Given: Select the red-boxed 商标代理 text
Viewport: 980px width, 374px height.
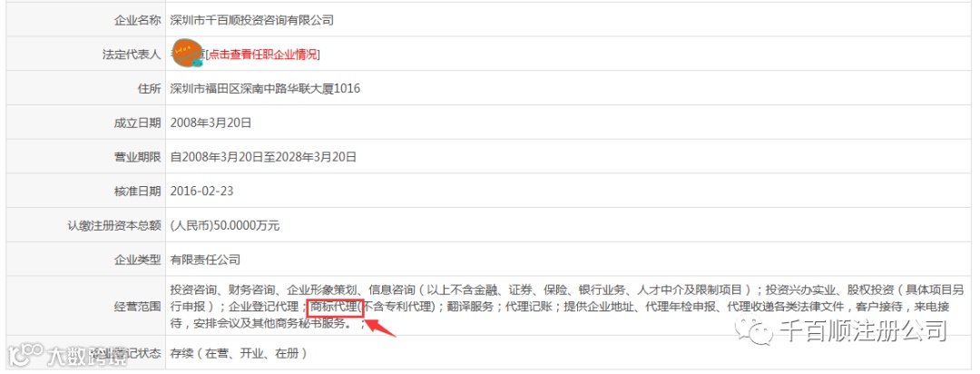Looking at the screenshot, I should [335, 307].
